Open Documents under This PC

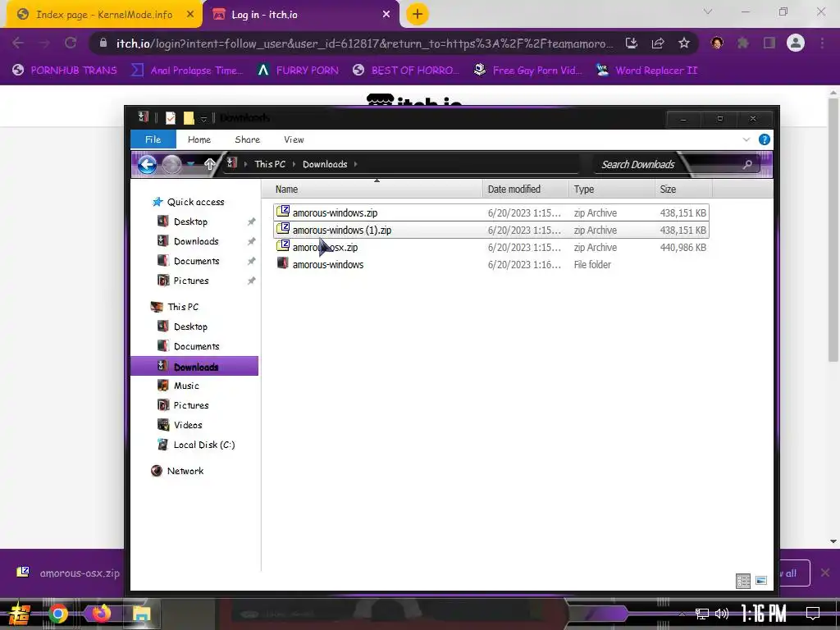point(196,347)
